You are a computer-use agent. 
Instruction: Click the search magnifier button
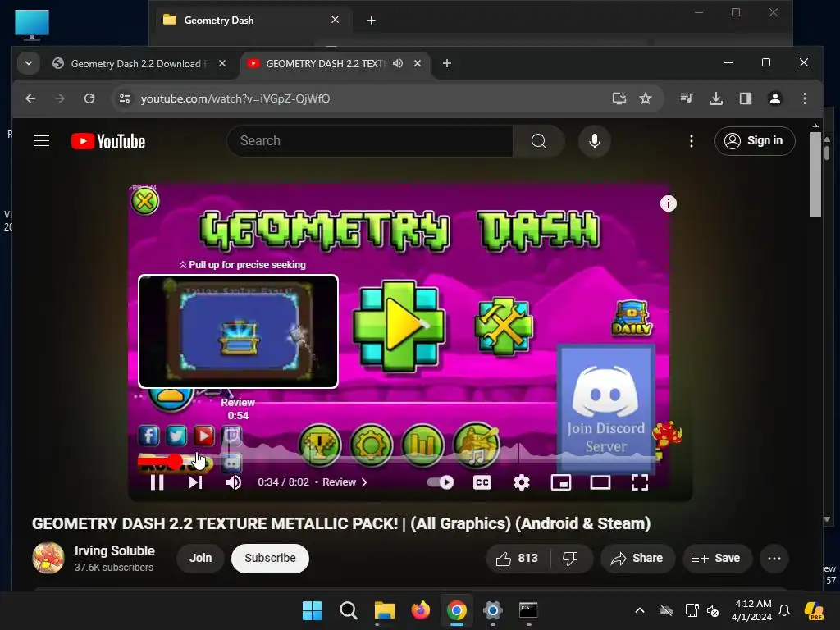[538, 141]
